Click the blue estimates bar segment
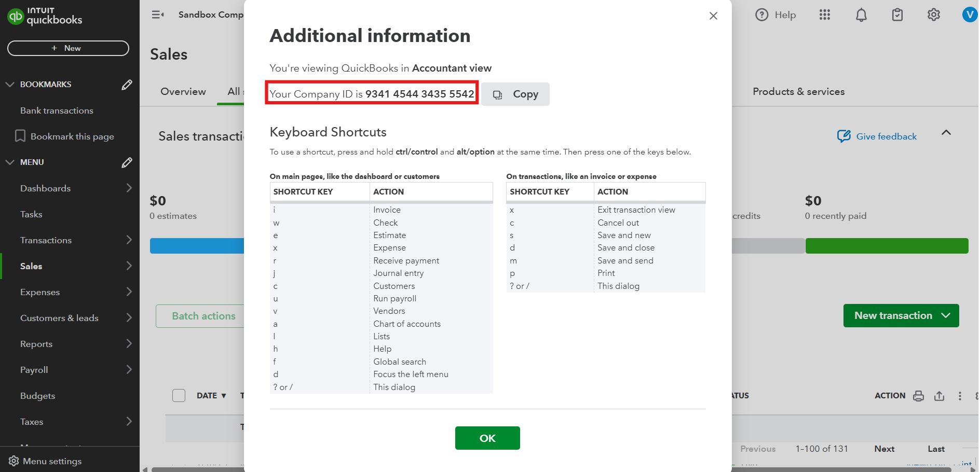This screenshot has height=472, width=980. click(x=197, y=246)
